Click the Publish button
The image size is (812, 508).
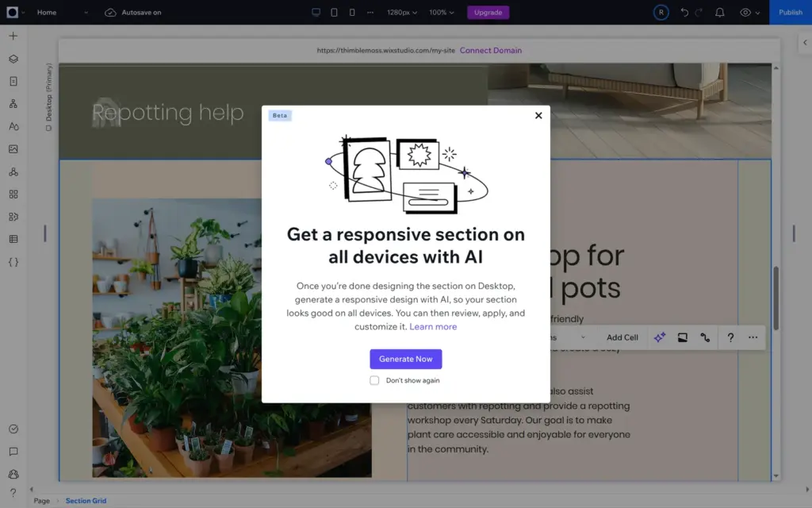pos(791,12)
